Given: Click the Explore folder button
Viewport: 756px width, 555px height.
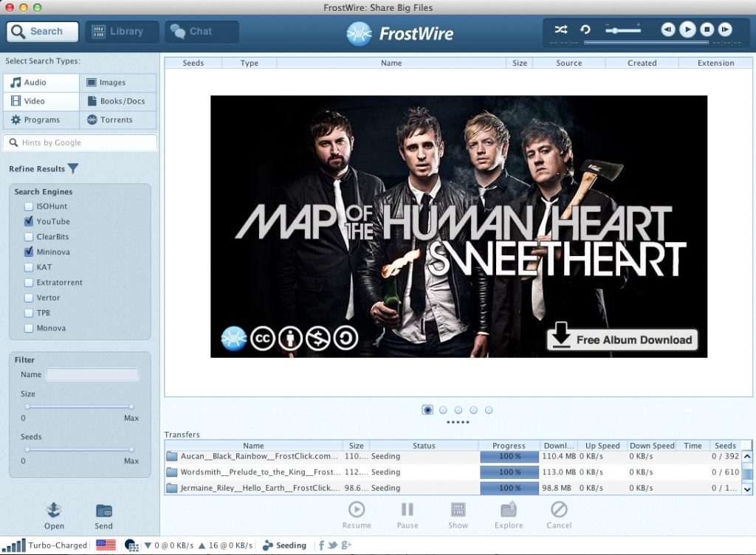Looking at the screenshot, I should click(x=509, y=515).
